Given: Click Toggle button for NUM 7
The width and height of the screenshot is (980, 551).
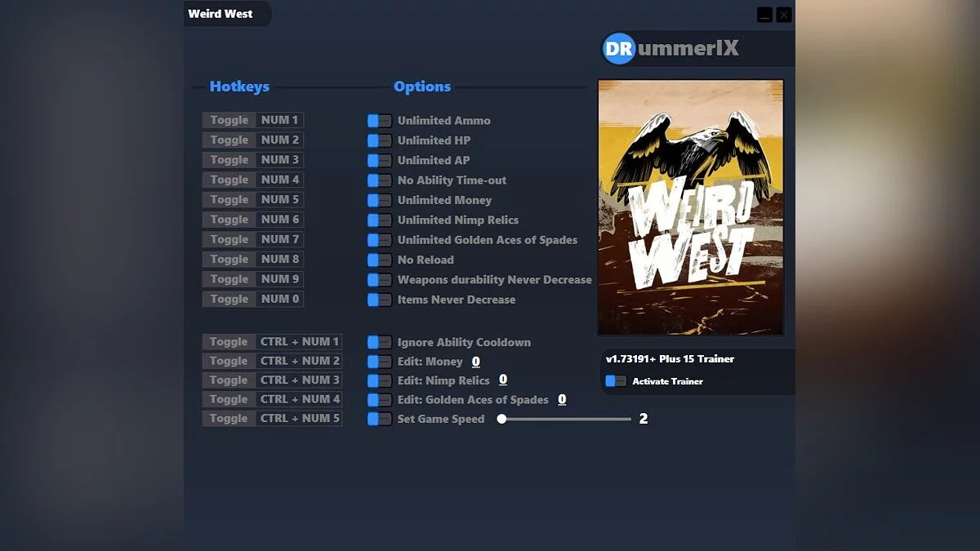Looking at the screenshot, I should coord(229,239).
